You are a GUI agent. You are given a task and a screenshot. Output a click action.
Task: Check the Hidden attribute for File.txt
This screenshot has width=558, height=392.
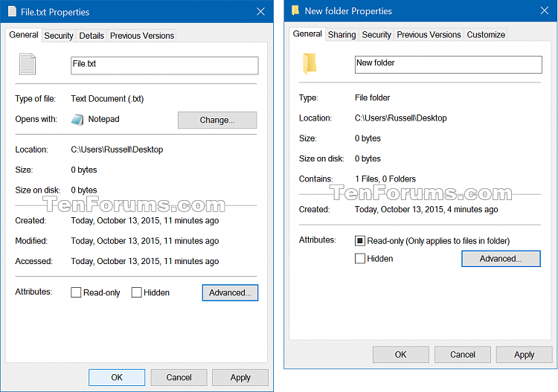pos(137,293)
